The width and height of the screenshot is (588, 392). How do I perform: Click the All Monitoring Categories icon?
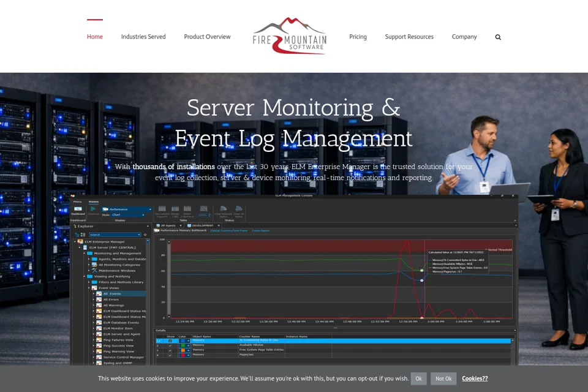click(x=94, y=265)
